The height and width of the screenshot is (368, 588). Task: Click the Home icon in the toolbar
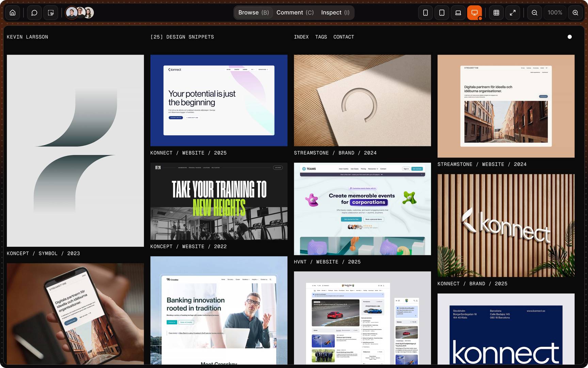coord(12,13)
